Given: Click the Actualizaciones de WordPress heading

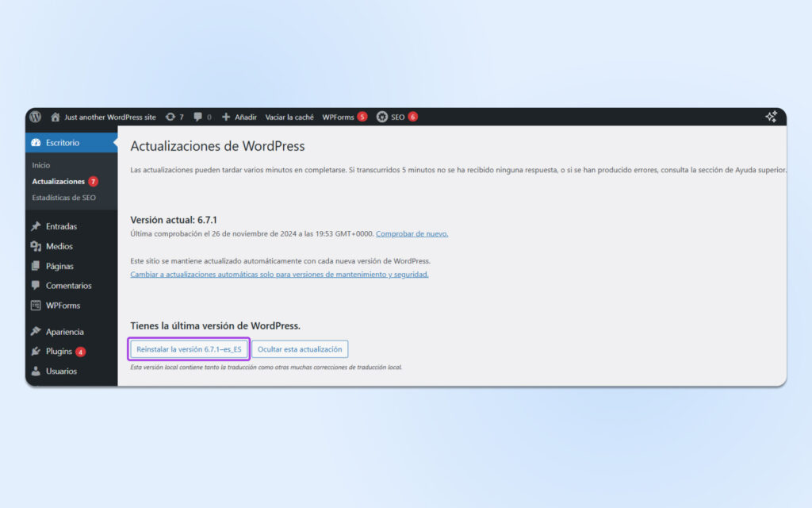Looking at the screenshot, I should (217, 146).
